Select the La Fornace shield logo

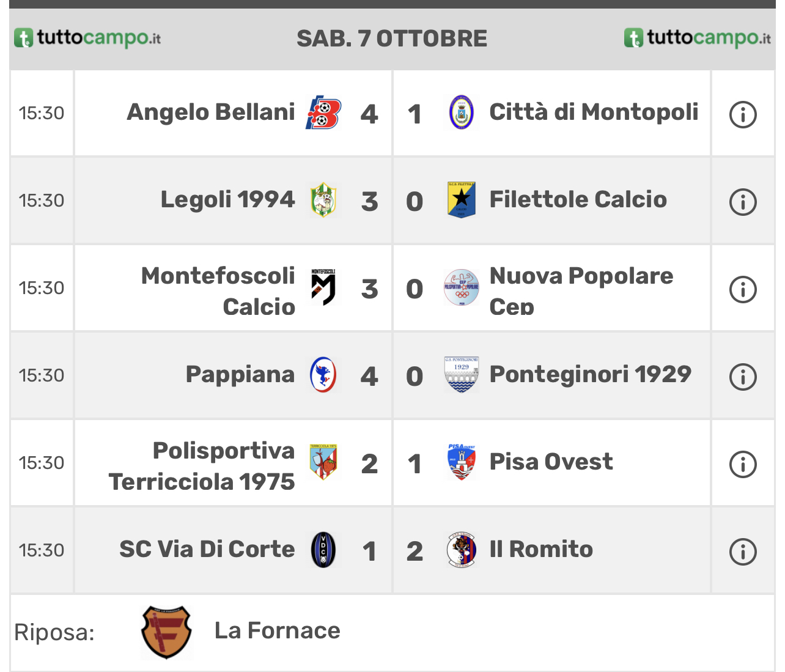(x=166, y=632)
